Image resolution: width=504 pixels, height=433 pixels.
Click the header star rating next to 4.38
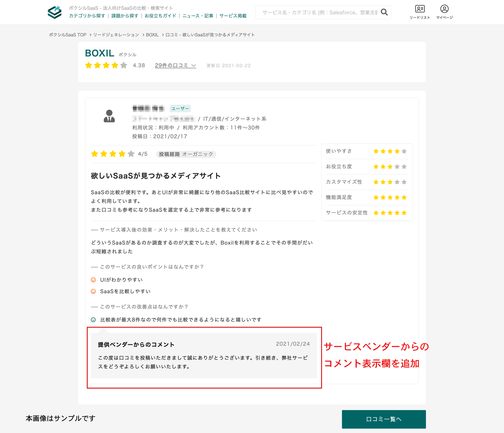point(106,65)
